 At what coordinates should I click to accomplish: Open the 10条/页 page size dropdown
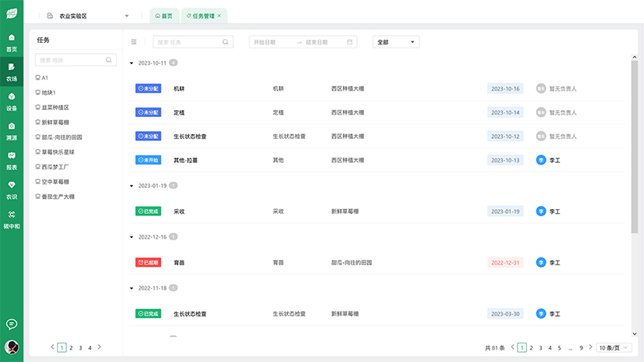613,347
